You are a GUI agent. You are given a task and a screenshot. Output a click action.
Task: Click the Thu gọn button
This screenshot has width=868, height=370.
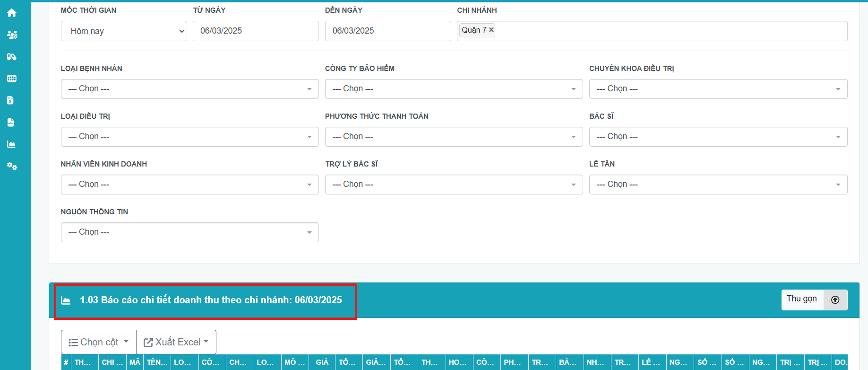click(x=802, y=299)
